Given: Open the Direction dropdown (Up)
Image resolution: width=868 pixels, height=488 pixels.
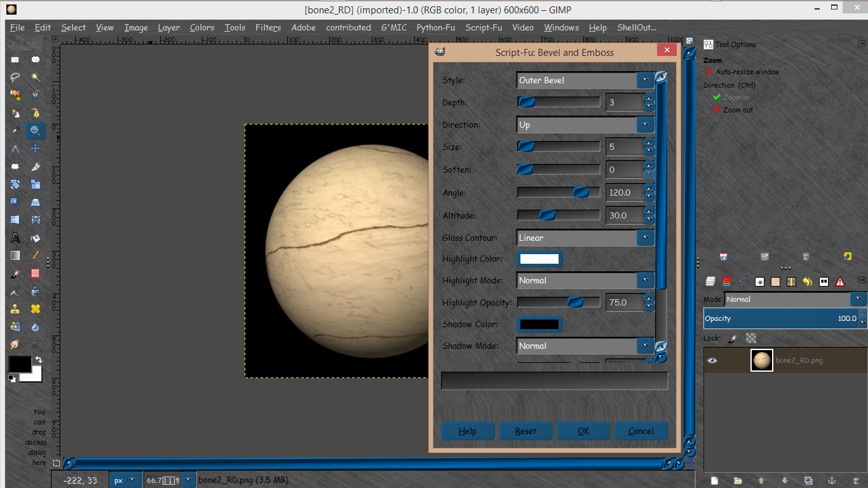Looking at the screenshot, I should tap(585, 125).
